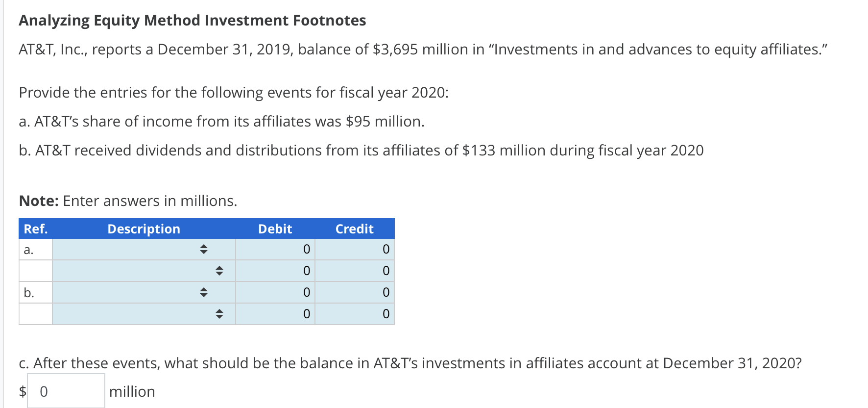
Task: Click credit field in entry a second row
Action: tap(355, 271)
